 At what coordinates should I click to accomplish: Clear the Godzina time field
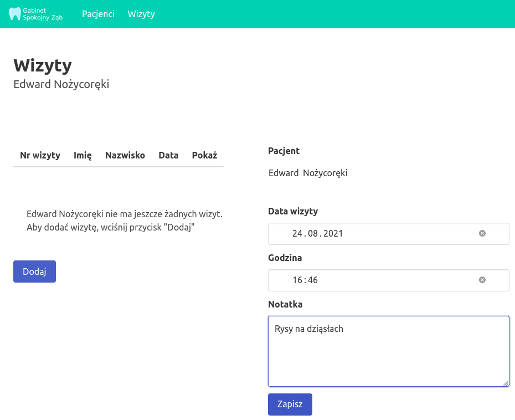[482, 280]
